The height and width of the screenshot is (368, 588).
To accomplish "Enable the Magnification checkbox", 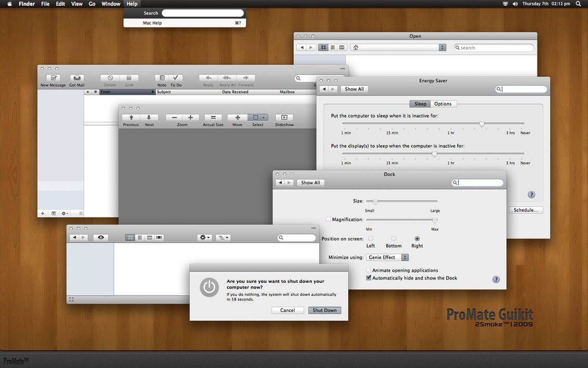I will [329, 219].
